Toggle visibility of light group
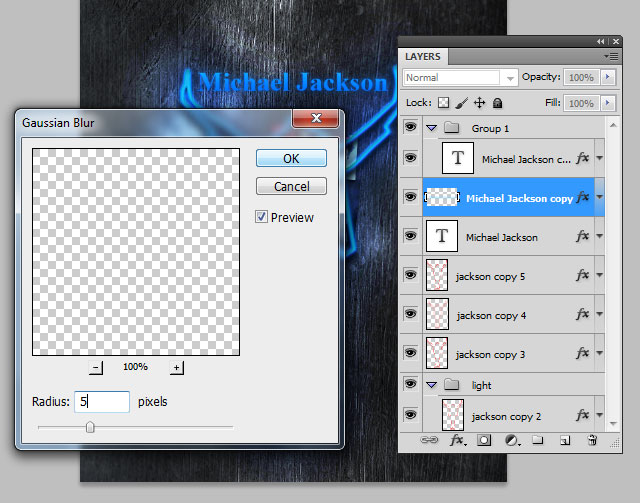The width and height of the screenshot is (640, 503). click(x=410, y=383)
